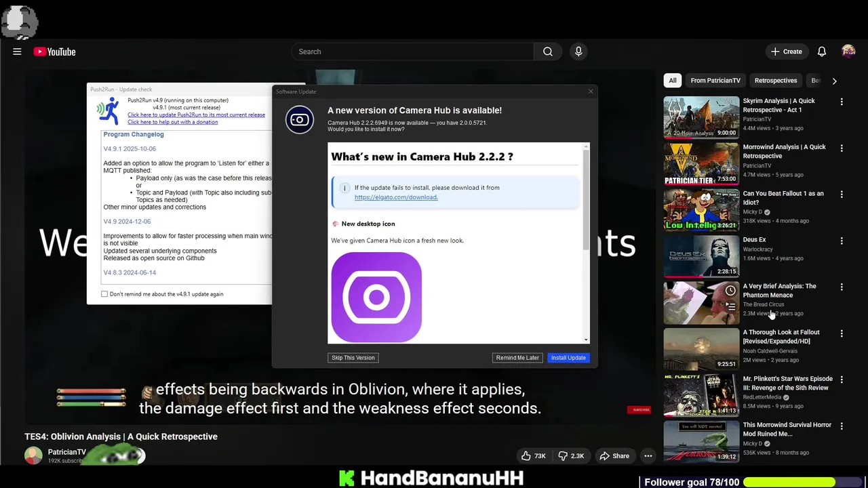Open YouTube notifications bell

[822, 52]
